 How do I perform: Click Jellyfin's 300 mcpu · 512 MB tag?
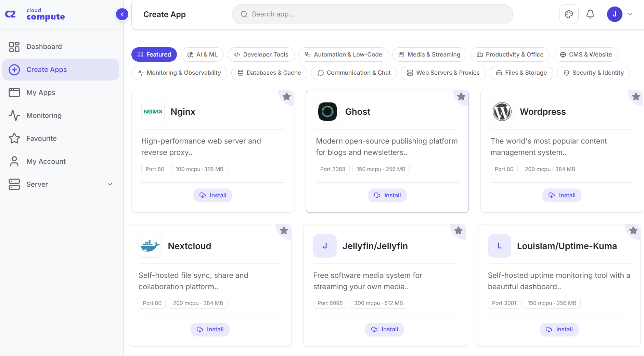coord(378,303)
